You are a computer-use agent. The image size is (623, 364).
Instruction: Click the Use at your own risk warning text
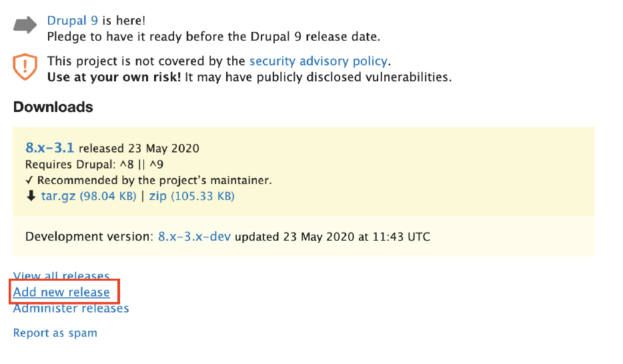tap(114, 77)
